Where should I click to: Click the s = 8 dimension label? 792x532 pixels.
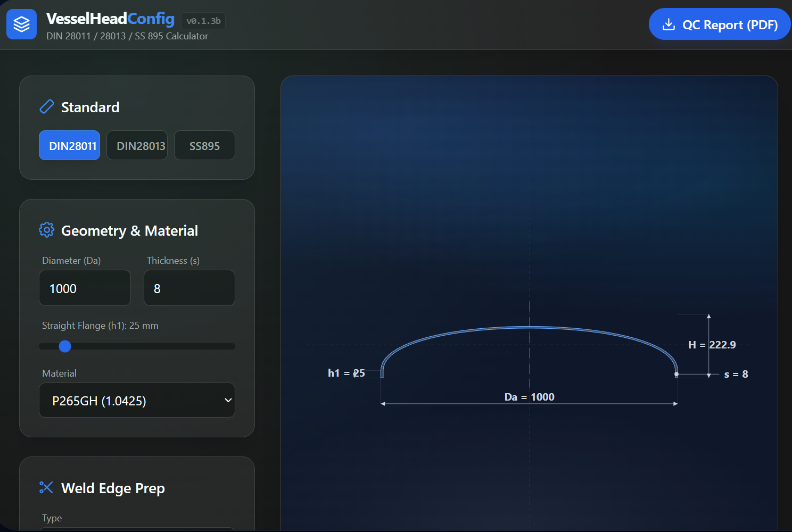click(x=736, y=374)
